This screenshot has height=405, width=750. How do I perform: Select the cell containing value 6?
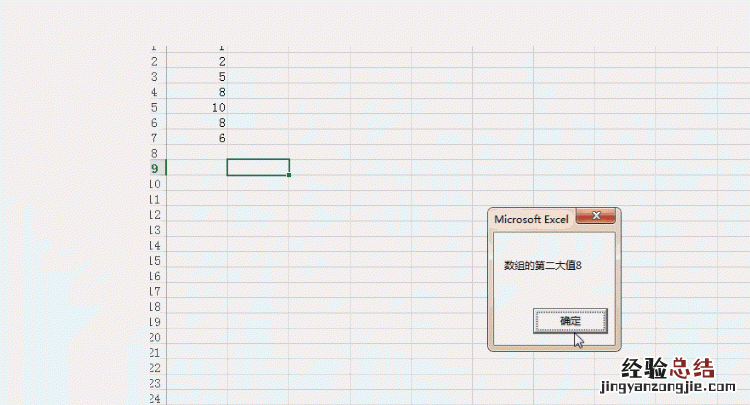point(198,138)
